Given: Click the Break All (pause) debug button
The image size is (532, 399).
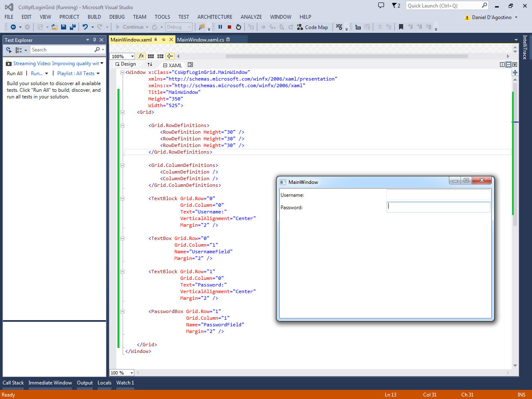Looking at the screenshot, I should (x=220, y=27).
